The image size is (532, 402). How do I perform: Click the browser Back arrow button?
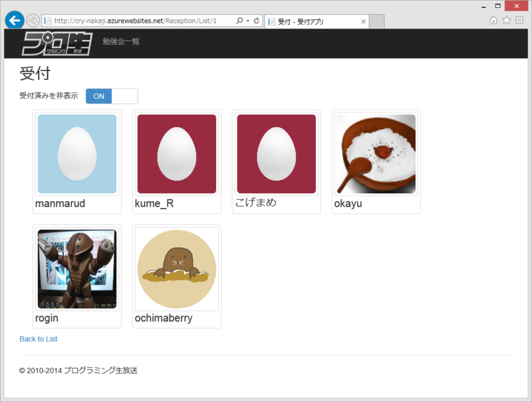click(14, 21)
